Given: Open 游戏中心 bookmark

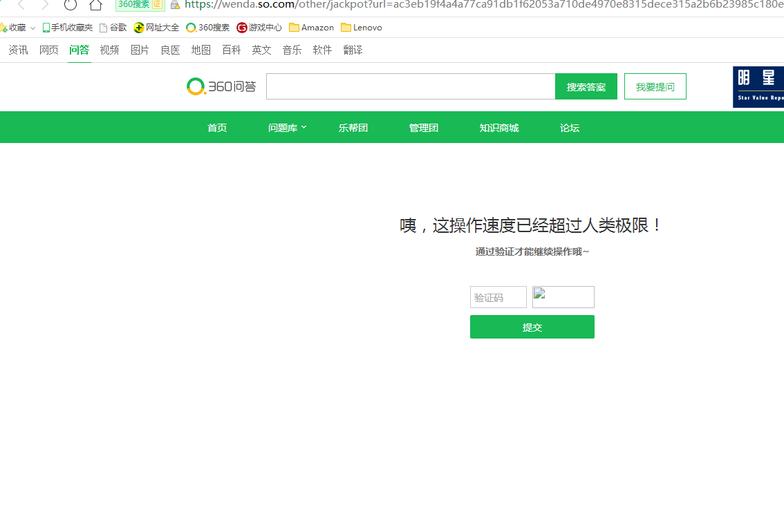Looking at the screenshot, I should [x=259, y=28].
